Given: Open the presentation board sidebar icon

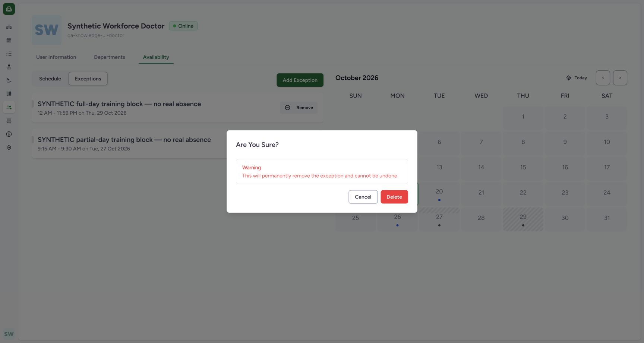Looking at the screenshot, I should [x=9, y=121].
